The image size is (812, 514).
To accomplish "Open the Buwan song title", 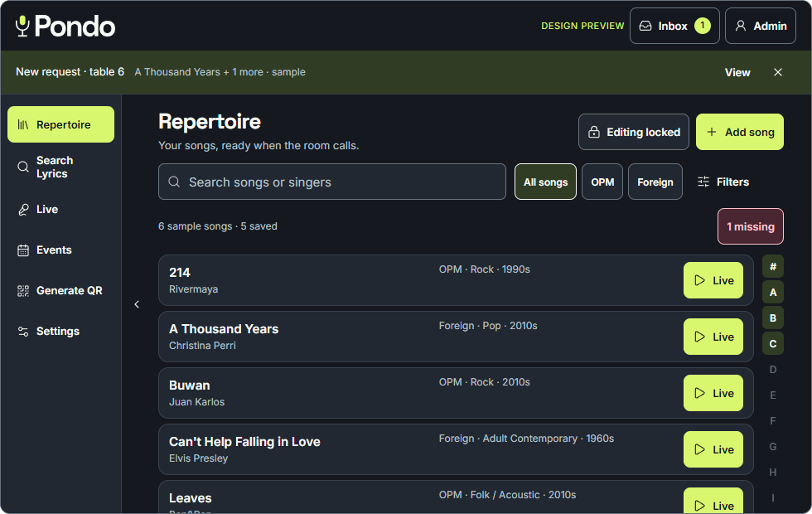I will point(190,385).
